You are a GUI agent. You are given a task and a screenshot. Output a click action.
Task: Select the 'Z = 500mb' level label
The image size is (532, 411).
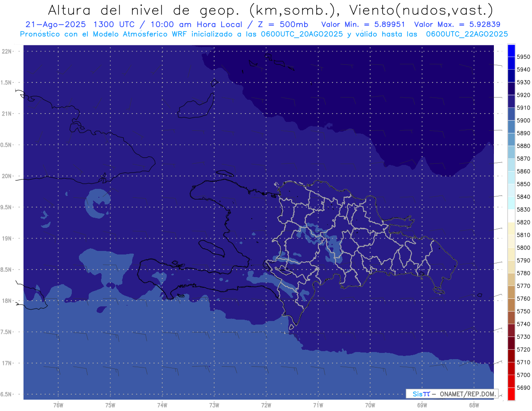[x=284, y=24]
